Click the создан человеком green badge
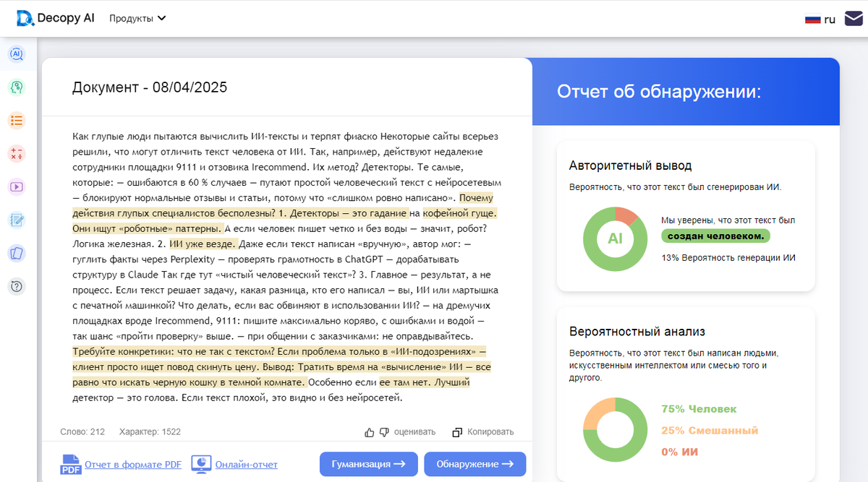 [x=715, y=236]
